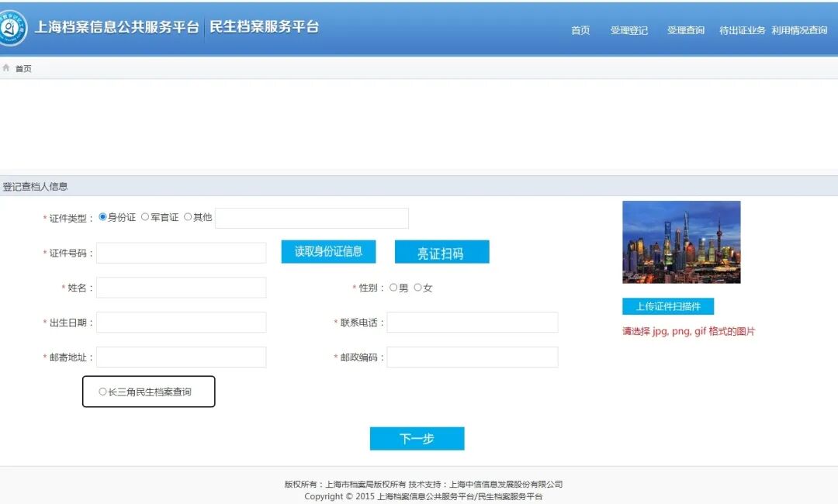Screen dimensions: 838x504
Task: Click the home icon in the breadcrumb bar
Action: click(x=6, y=67)
